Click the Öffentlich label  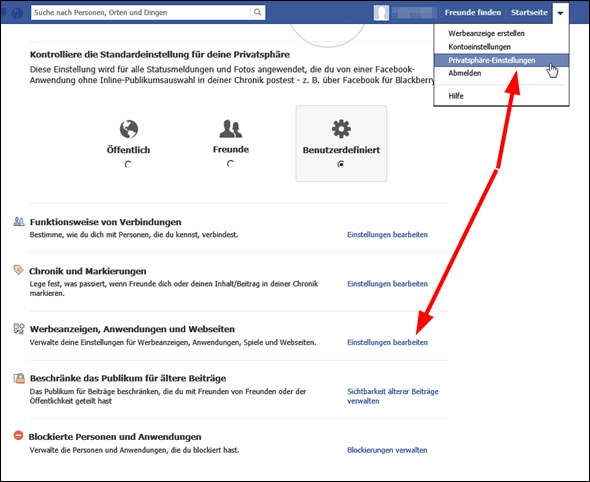click(x=128, y=150)
